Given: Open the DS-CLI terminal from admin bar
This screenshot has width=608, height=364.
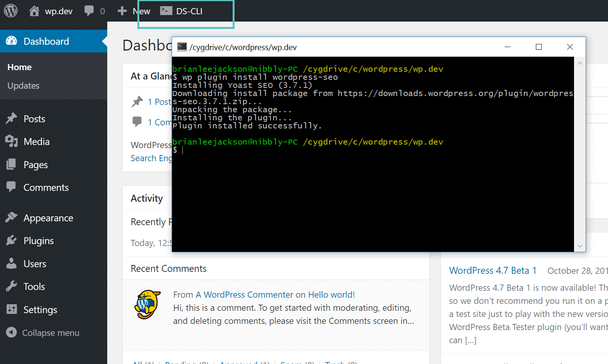Looking at the screenshot, I should 182,11.
